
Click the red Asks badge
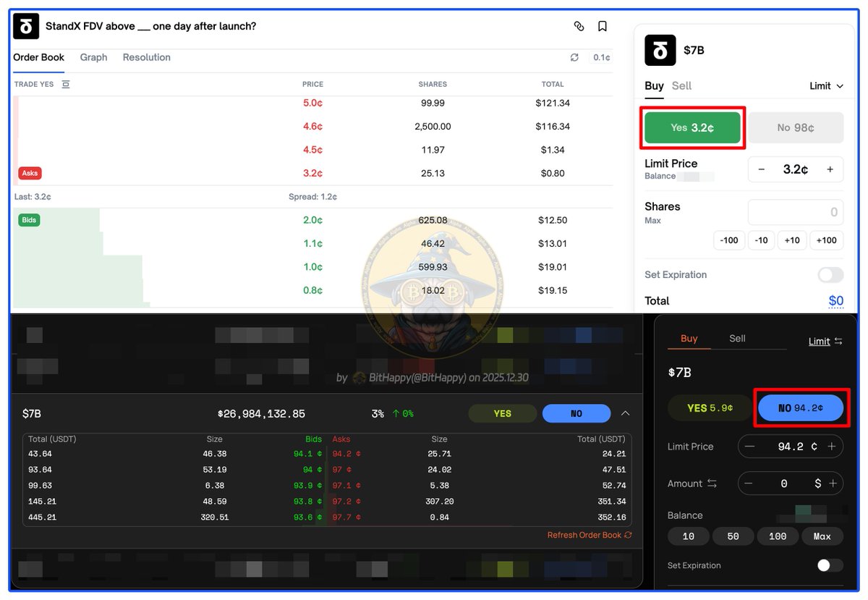click(30, 173)
